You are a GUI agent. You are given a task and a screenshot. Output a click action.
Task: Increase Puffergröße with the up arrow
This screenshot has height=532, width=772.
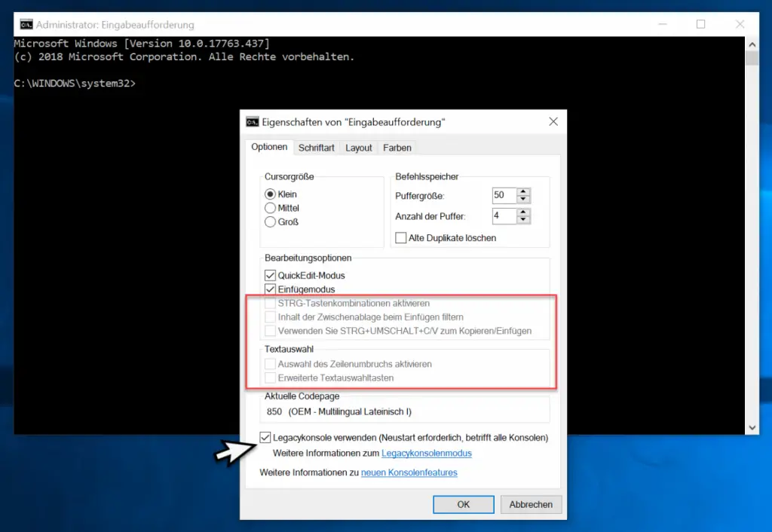(524, 191)
